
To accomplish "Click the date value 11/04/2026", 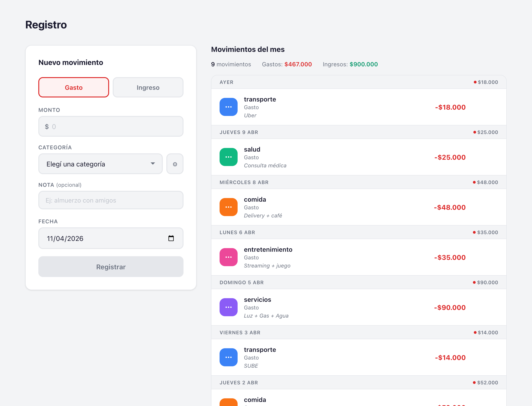I will [65, 239].
